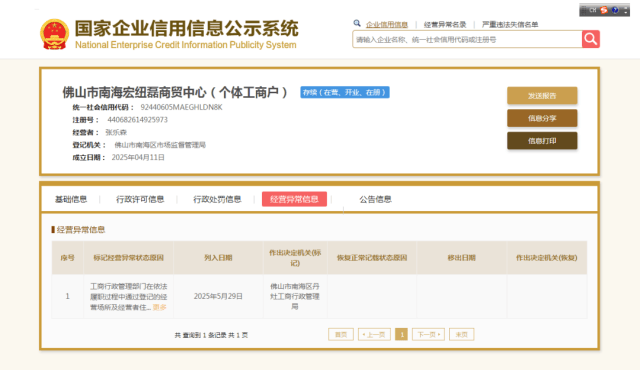The width and height of the screenshot is (640, 370).
Task: Open the 经营异常名录 link
Action: click(x=445, y=25)
